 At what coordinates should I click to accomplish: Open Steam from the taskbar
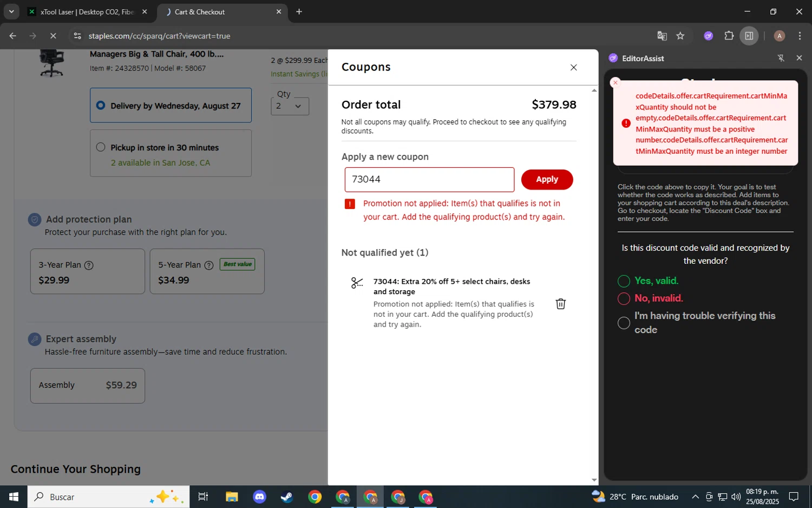click(x=287, y=497)
